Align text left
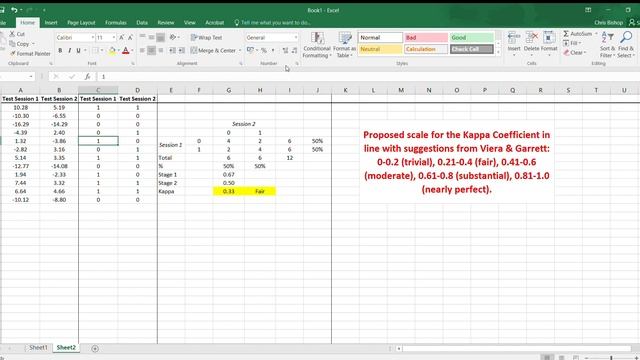 pyautogui.click(x=142, y=51)
